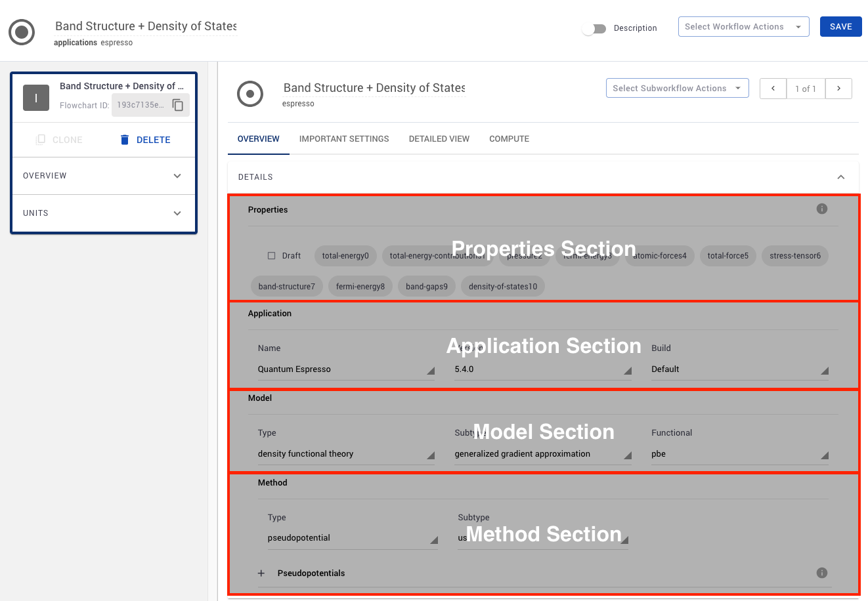The height and width of the screenshot is (601, 868).
Task: Add a pseudopotential with the plus icon
Action: pyautogui.click(x=261, y=573)
